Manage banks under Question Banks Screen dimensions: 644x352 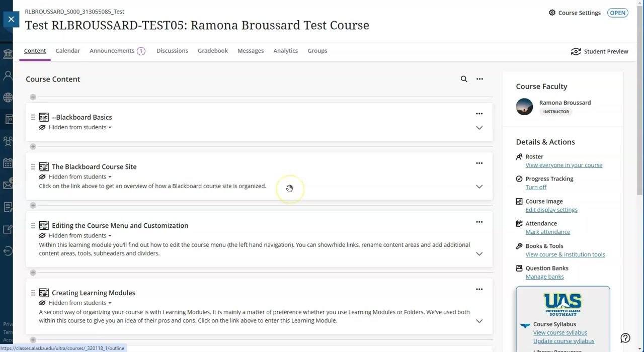(545, 277)
